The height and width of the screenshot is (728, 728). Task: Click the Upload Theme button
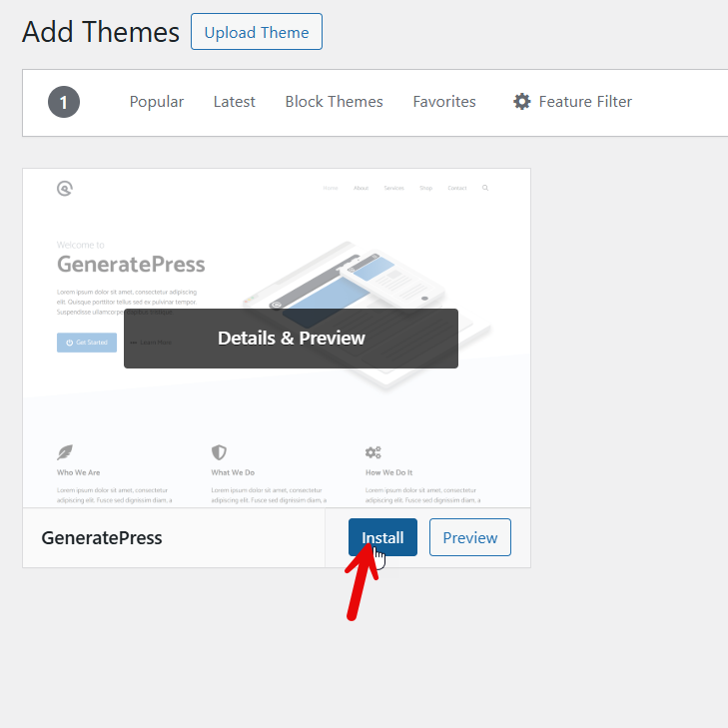(257, 32)
